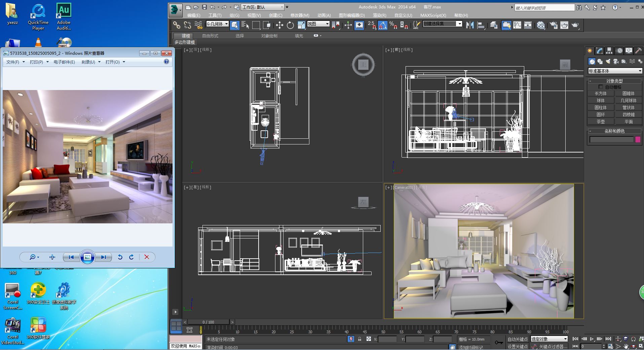The width and height of the screenshot is (644, 350).
Task: Click the 茶壶 teapot button
Action: 601,122
